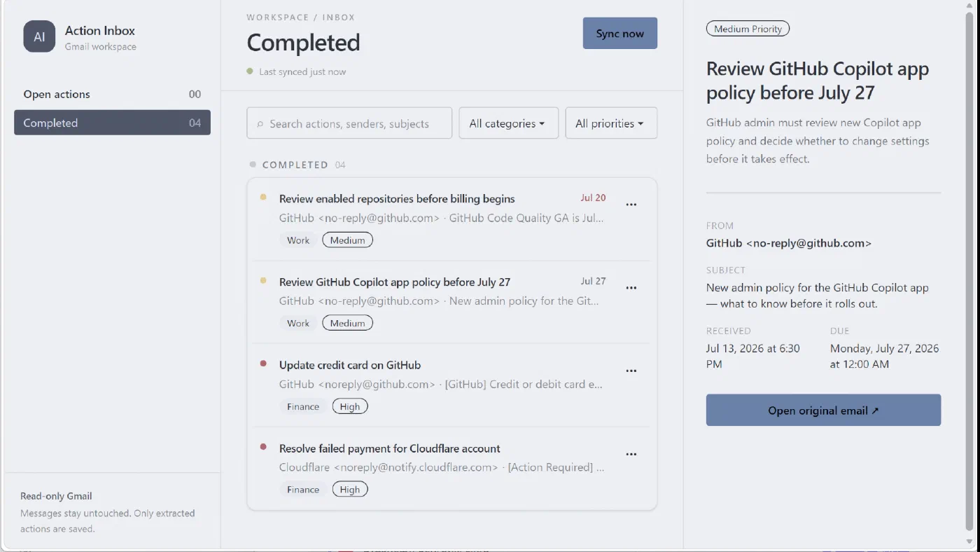Click yellow priority dot on Review enabled repositories

263,198
